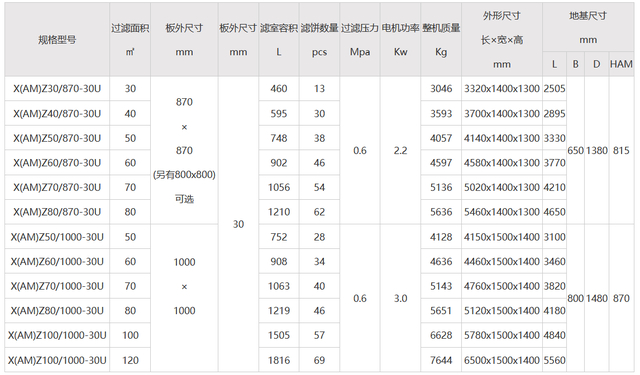Viewport: 640px width, 375px height.
Task: Select machine weight 3046
Action: coord(441,89)
